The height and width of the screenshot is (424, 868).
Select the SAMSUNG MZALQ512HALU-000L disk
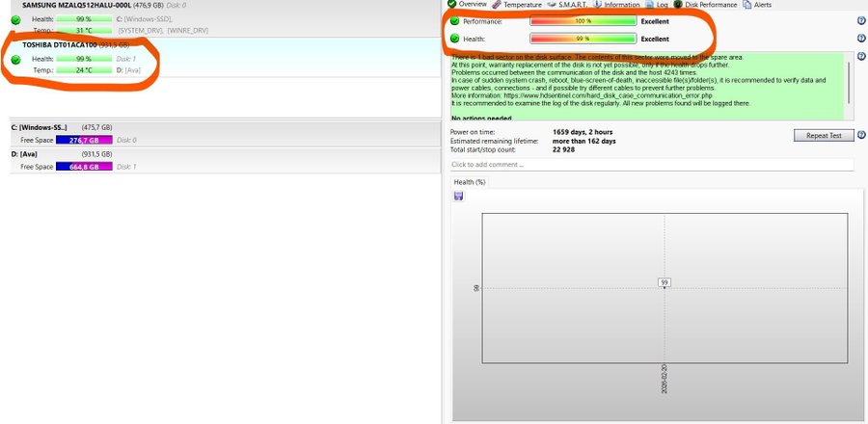tap(77, 5)
